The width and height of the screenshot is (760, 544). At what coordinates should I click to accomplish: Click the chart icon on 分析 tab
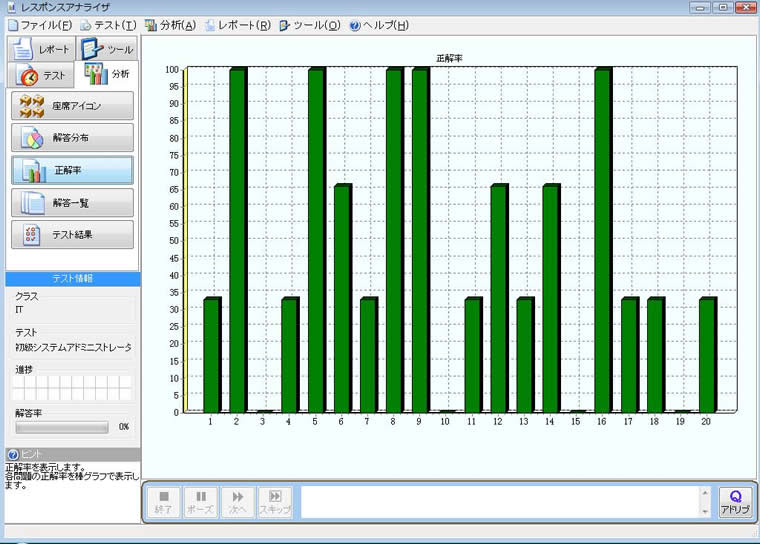tap(96, 74)
